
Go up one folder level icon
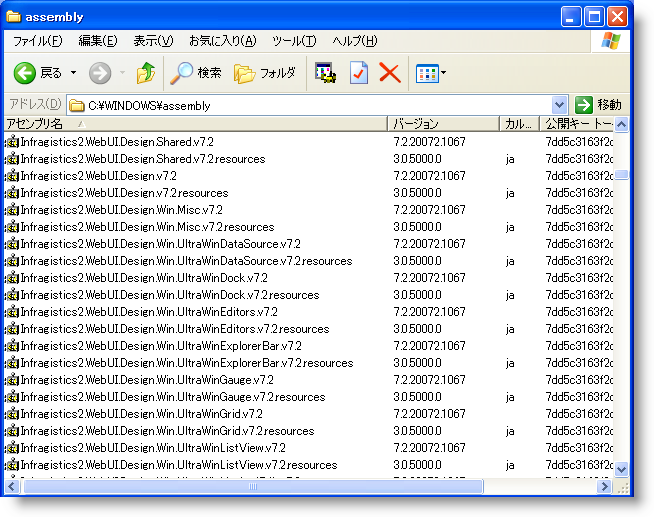click(x=146, y=73)
